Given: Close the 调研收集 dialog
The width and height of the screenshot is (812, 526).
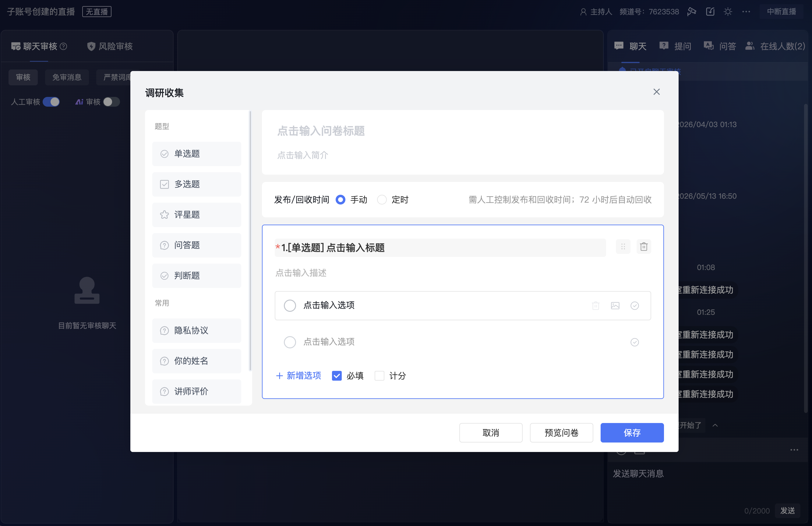Looking at the screenshot, I should click(x=656, y=92).
